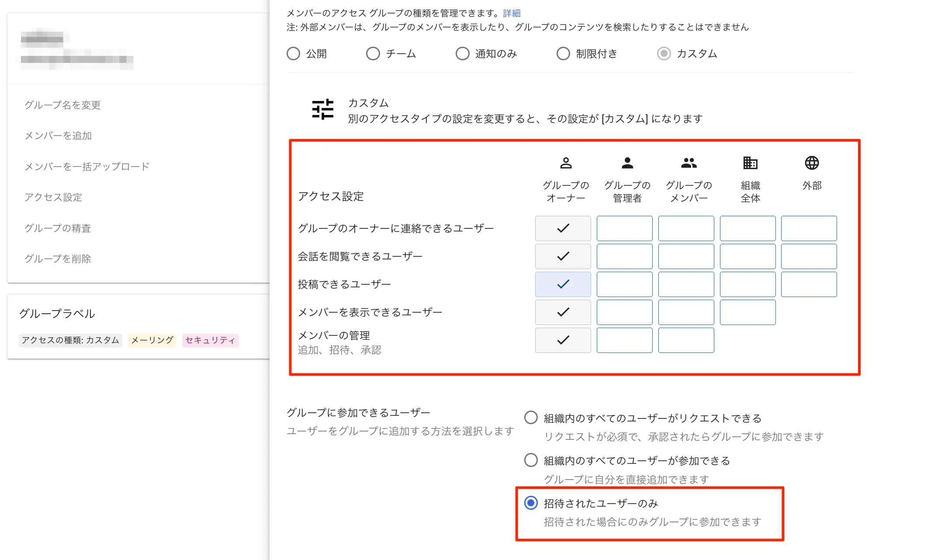948x560 pixels.
Task: Click the External globe icon
Action: click(x=812, y=163)
